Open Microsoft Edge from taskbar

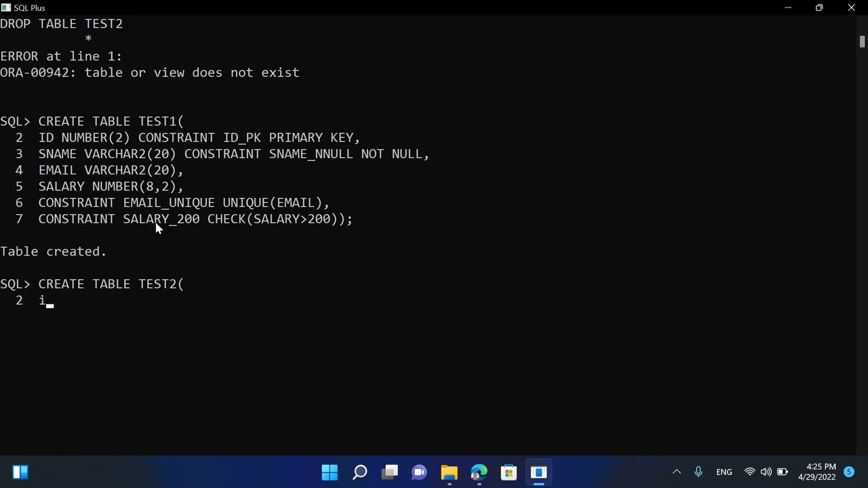pos(479,472)
